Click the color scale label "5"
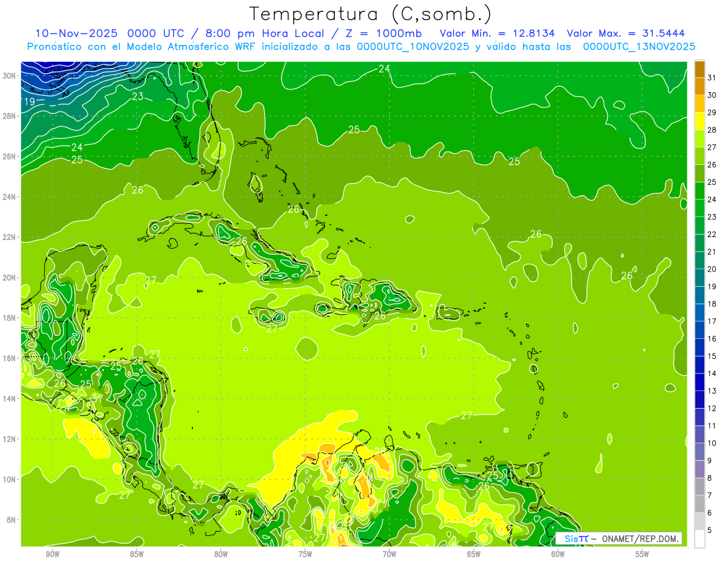 click(x=710, y=530)
